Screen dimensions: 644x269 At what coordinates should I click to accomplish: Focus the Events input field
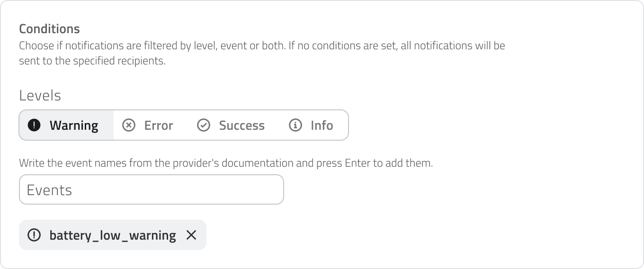click(x=152, y=190)
